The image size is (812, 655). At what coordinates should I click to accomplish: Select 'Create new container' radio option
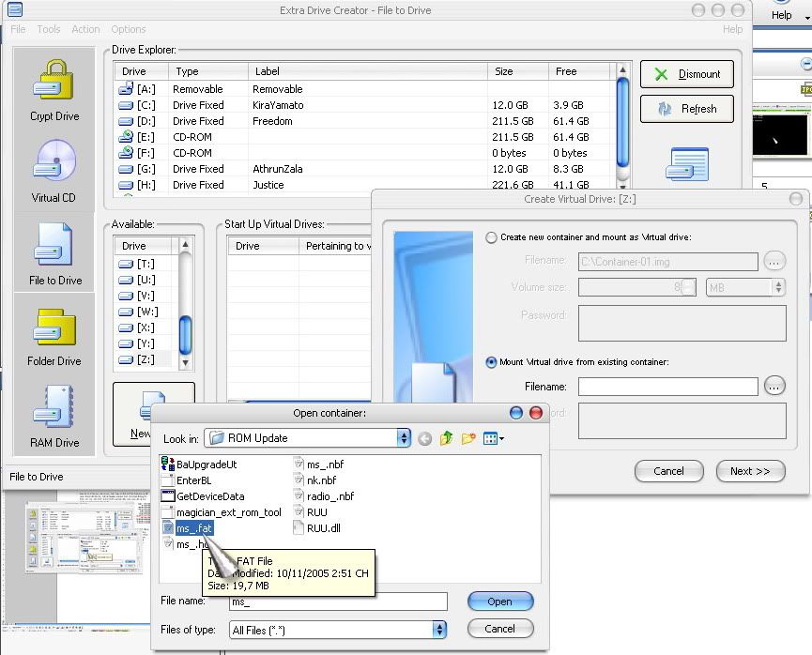[x=491, y=237]
